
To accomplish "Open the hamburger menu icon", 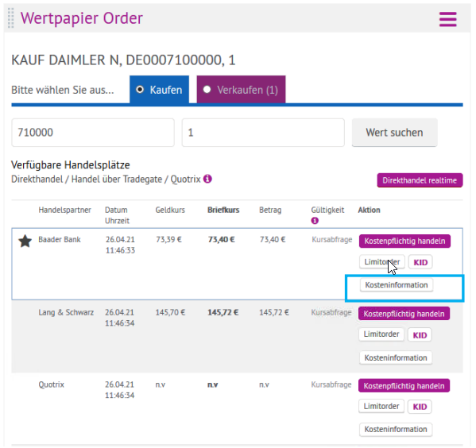I will tap(447, 19).
